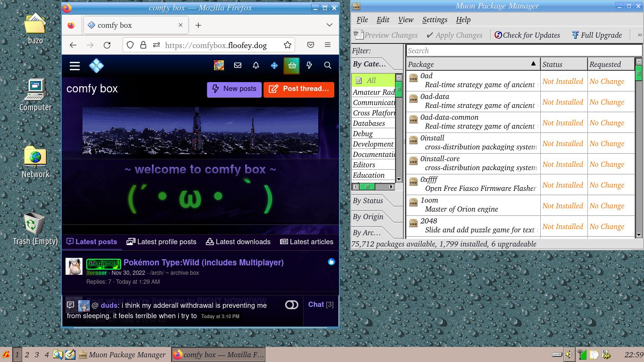Sort by Package column header
Viewport: 644px width, 362px height.
(x=473, y=64)
